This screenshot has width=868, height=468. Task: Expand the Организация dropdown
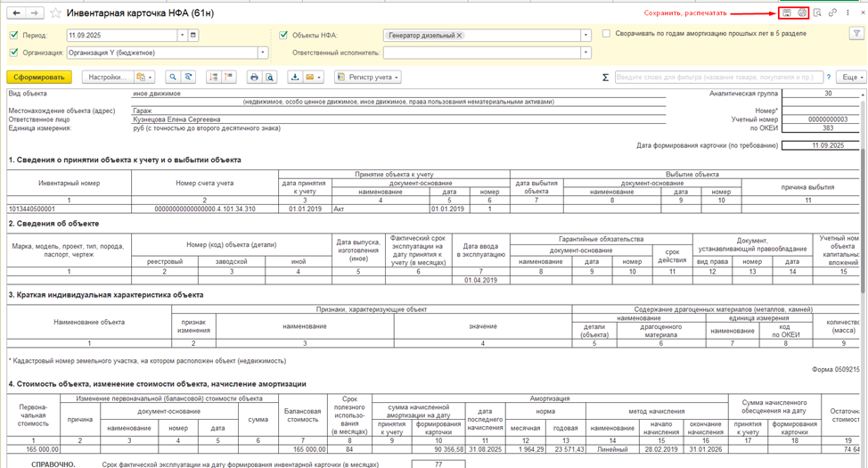(x=263, y=53)
